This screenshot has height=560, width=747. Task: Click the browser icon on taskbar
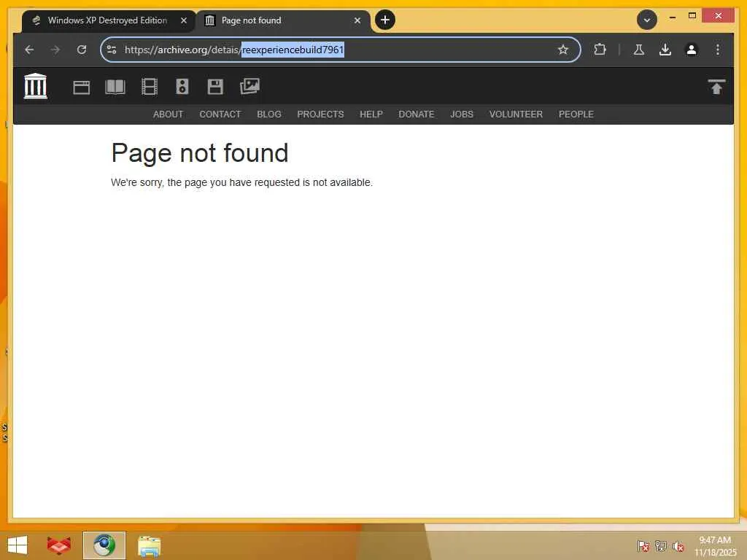(104, 545)
